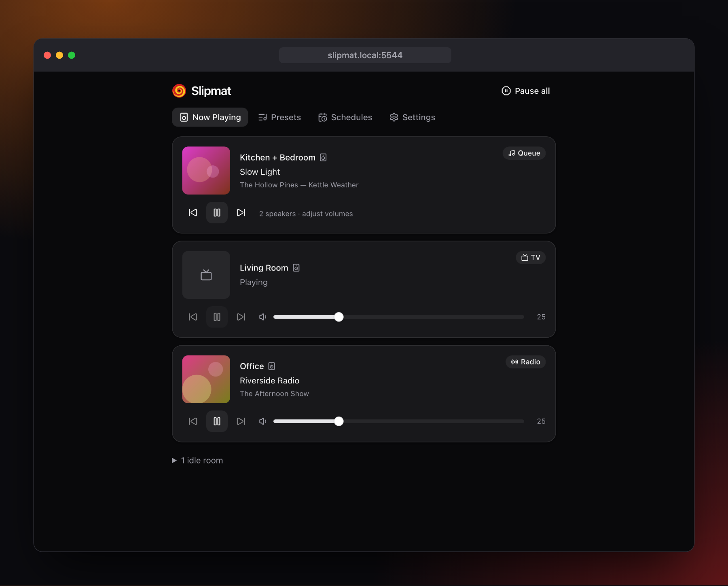Skip to previous track in Kitchen + Bedroom
Screen dimensions: 728x586
pyautogui.click(x=193, y=213)
